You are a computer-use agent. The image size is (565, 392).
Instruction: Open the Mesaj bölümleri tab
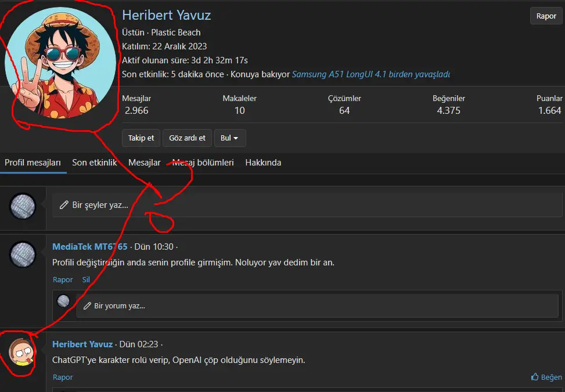tap(203, 163)
